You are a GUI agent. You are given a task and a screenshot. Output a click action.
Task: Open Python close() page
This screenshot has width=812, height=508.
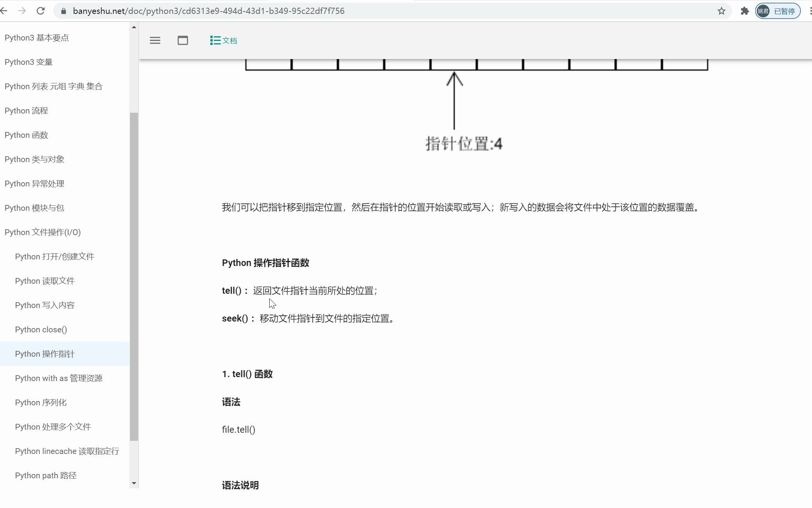pos(41,330)
